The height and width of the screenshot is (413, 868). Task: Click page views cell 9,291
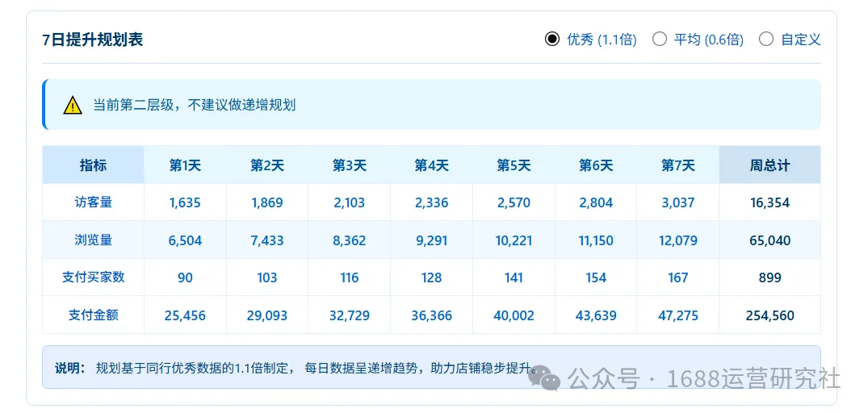coord(431,240)
